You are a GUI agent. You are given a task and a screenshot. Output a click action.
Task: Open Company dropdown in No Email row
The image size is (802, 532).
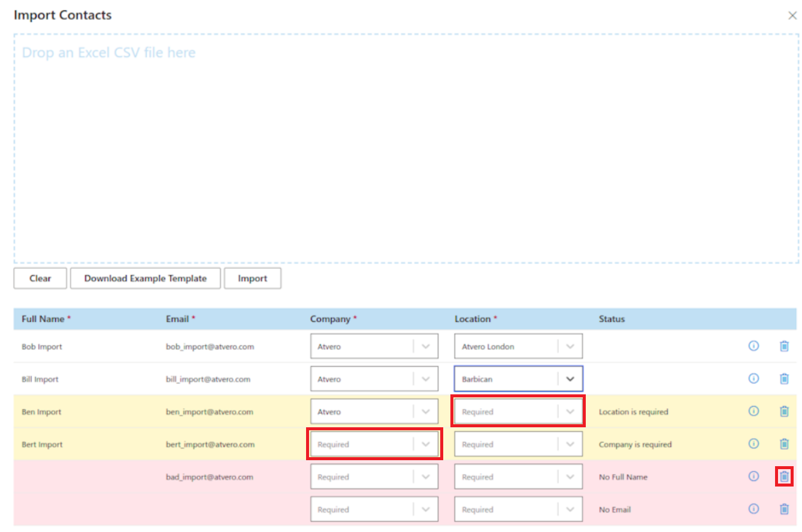tap(374, 509)
